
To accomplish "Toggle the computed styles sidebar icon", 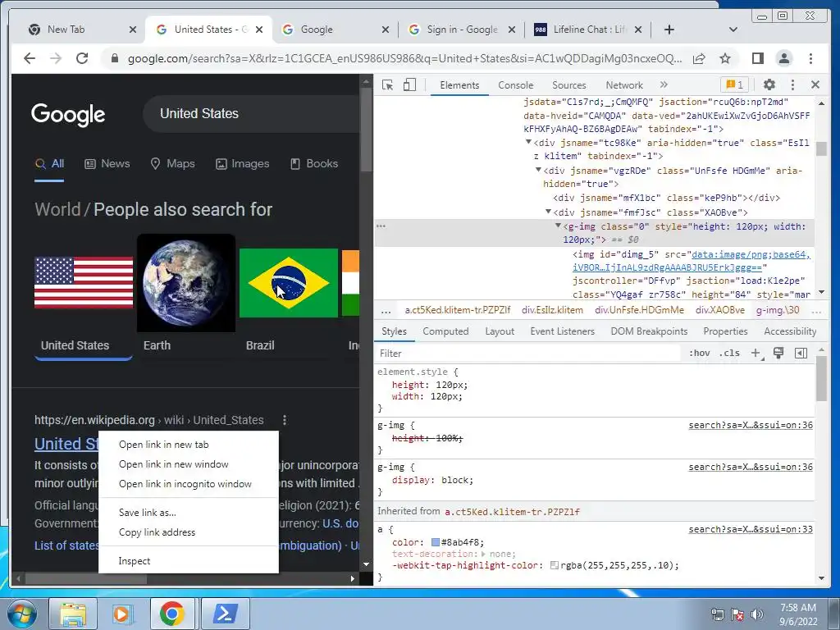I will click(x=801, y=353).
